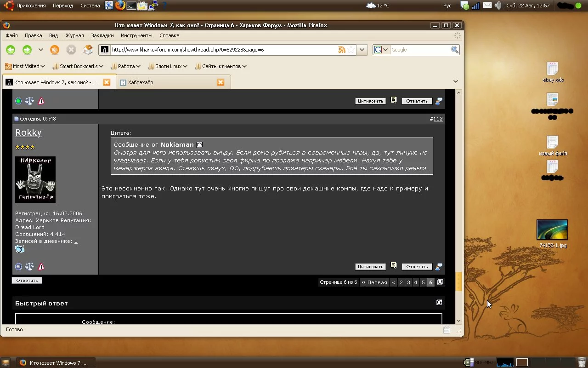Open the 74152-1.jpg desktop thumbnail
This screenshot has width=588, height=368.
tap(552, 230)
